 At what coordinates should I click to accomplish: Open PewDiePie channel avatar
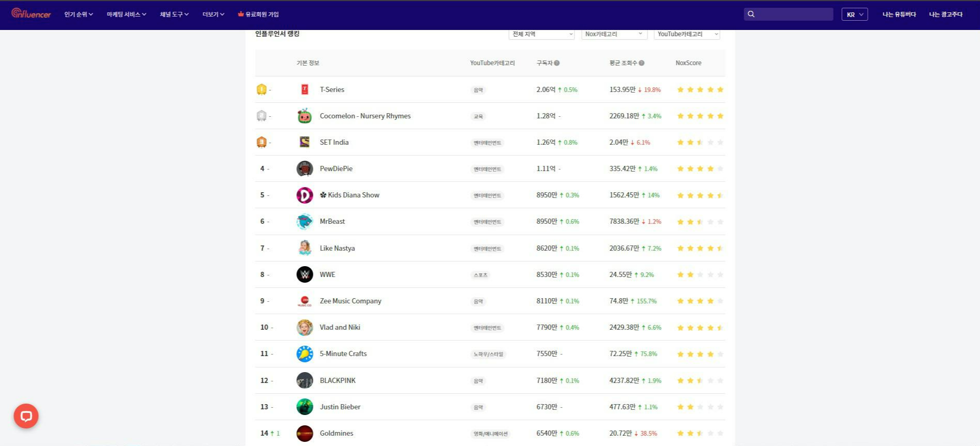click(305, 168)
